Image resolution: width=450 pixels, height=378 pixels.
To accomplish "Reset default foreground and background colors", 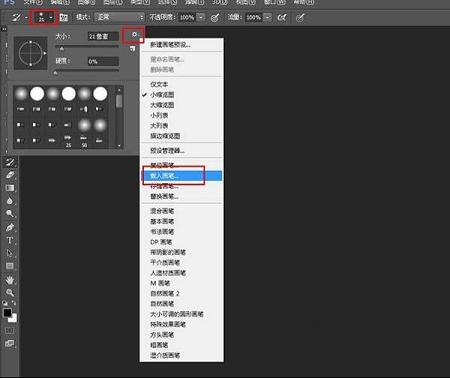I will [5, 303].
